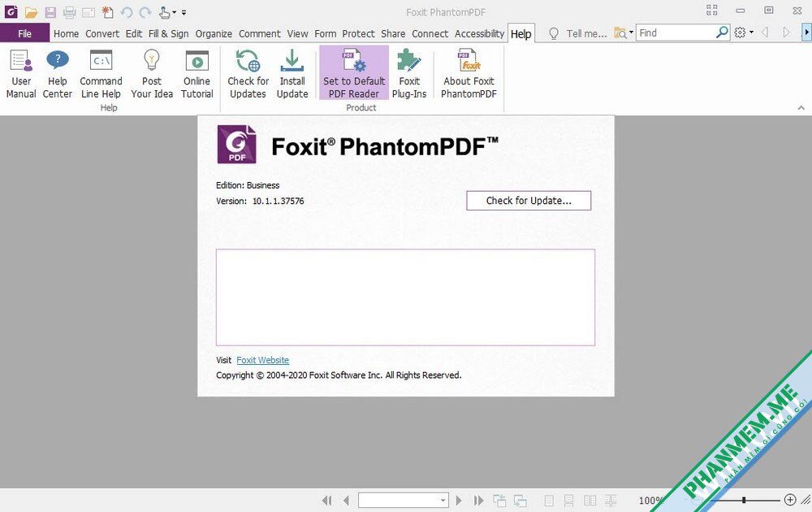Switch to the Home tab
Image resolution: width=812 pixels, height=512 pixels.
[x=67, y=33]
